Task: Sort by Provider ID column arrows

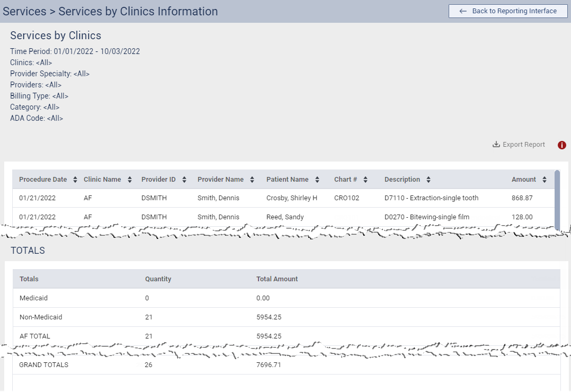Action: tap(184, 180)
